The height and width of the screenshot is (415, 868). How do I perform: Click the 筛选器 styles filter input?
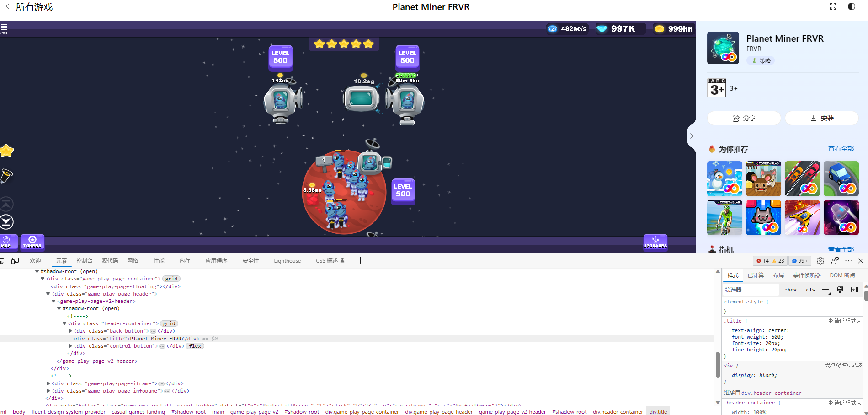(x=750, y=290)
